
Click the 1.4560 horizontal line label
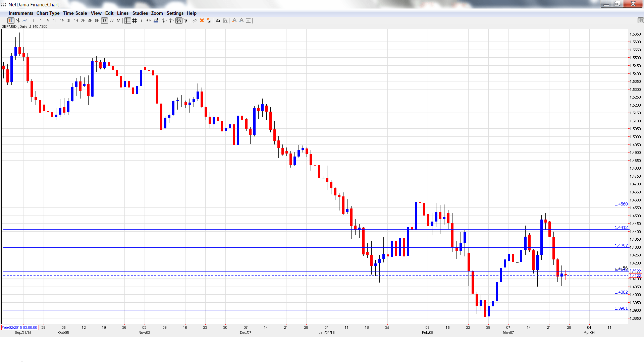pyautogui.click(x=621, y=204)
